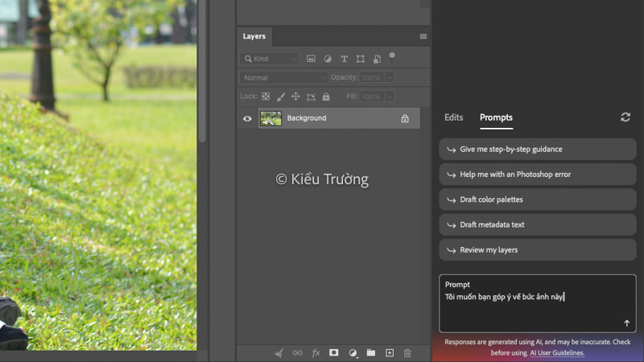Create a new layer plus icon
The image size is (644, 362).
(x=390, y=353)
